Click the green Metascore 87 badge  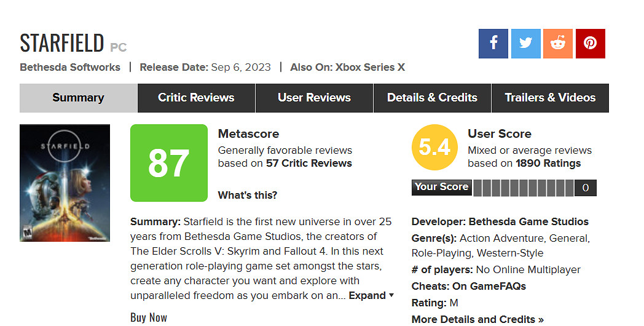click(x=169, y=163)
